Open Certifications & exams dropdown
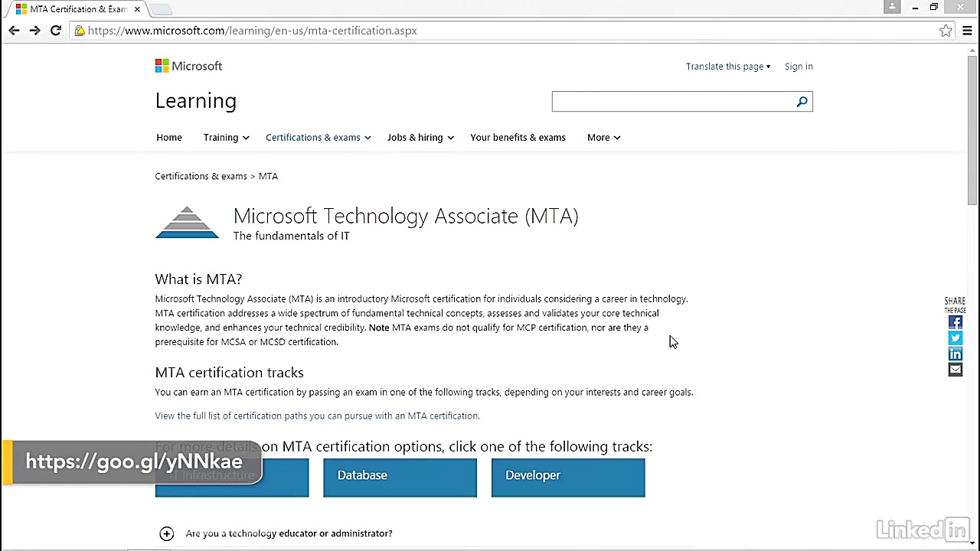Screen dimensions: 980x551 (318, 138)
